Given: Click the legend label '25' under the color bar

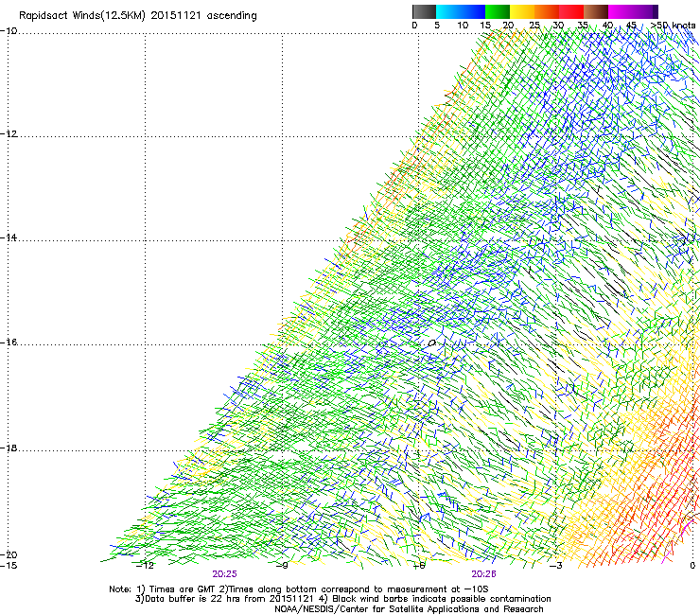Looking at the screenshot, I should coord(534,26).
